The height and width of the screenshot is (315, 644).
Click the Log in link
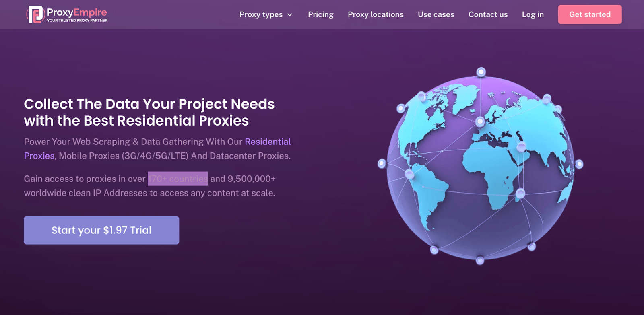[x=533, y=14]
